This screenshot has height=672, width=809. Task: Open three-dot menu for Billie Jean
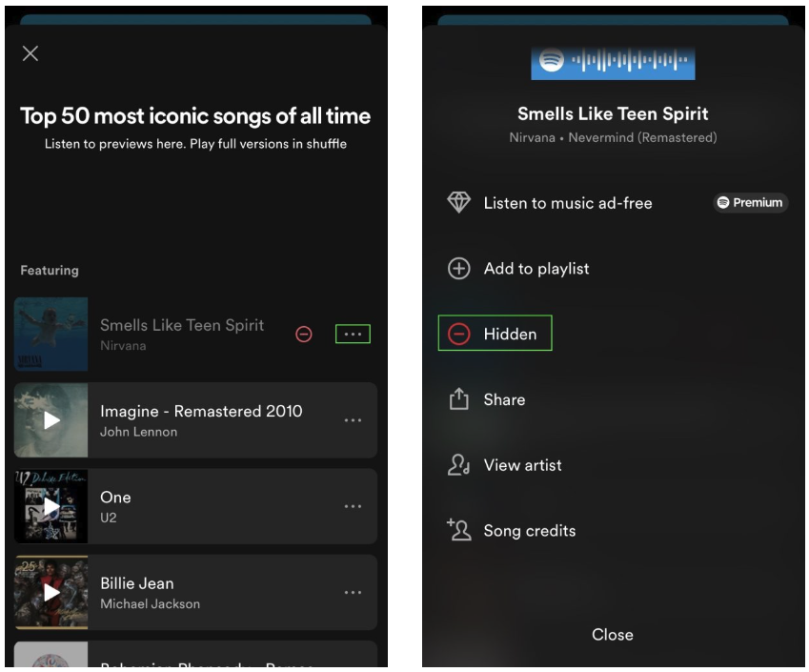coord(353,592)
